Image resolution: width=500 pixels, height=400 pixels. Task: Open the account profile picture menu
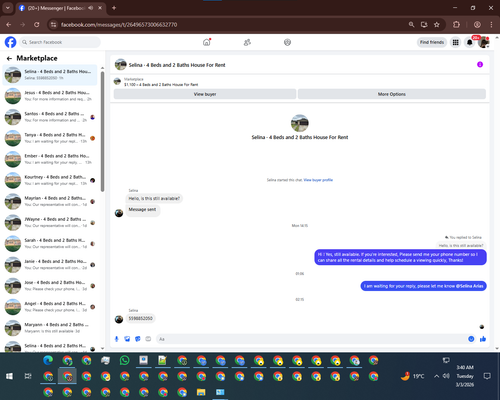pos(483,42)
